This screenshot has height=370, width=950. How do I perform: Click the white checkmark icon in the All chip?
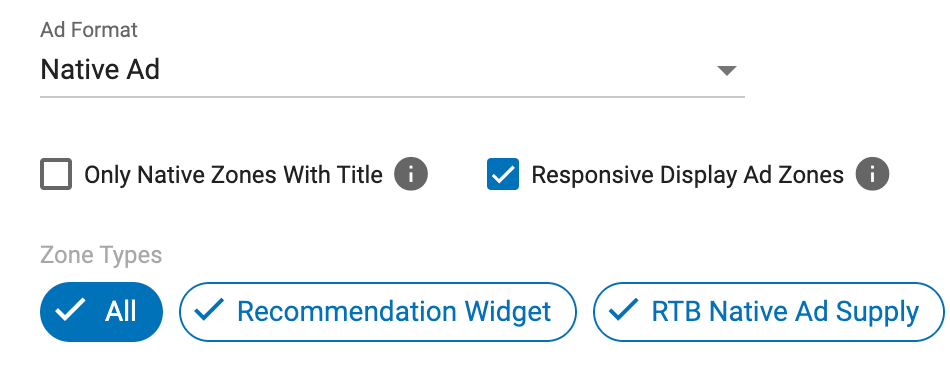(70, 311)
